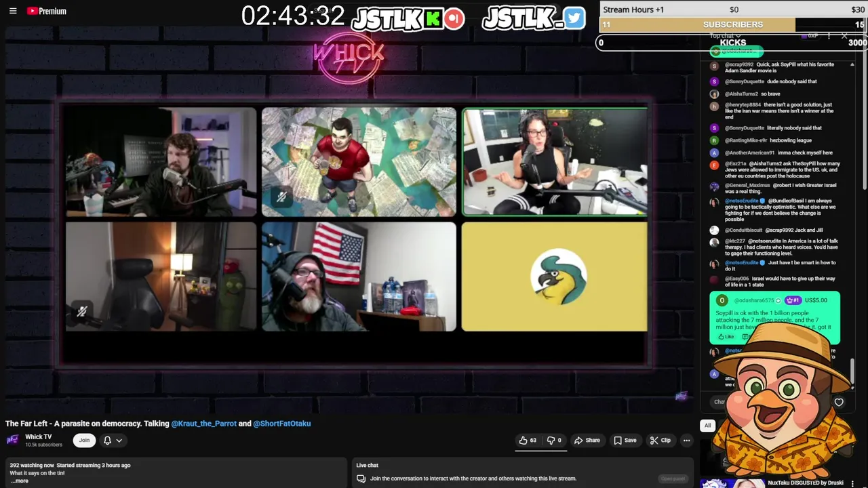Open the YouTube hamburger guide menu
Image resolution: width=868 pixels, height=488 pixels.
click(x=13, y=11)
